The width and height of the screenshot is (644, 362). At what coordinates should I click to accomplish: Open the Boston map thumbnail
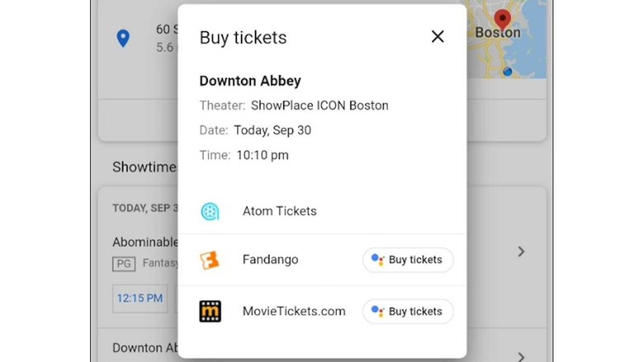tap(506, 39)
